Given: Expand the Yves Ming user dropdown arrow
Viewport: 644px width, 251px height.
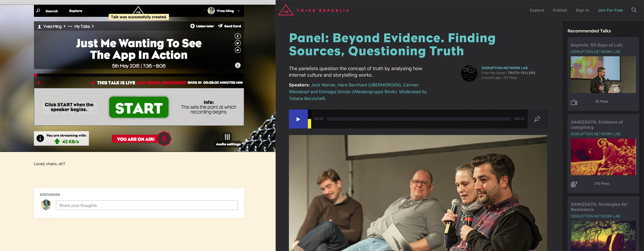Looking at the screenshot, I should point(238,11).
